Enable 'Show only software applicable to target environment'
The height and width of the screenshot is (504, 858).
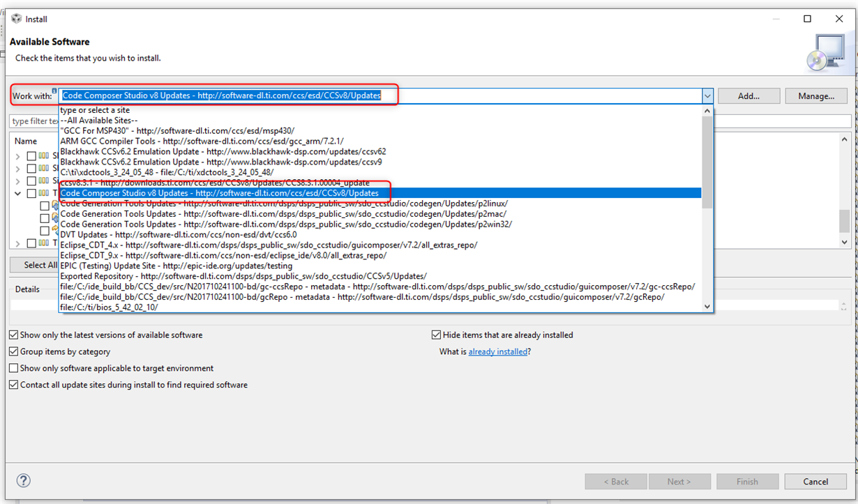click(x=14, y=368)
